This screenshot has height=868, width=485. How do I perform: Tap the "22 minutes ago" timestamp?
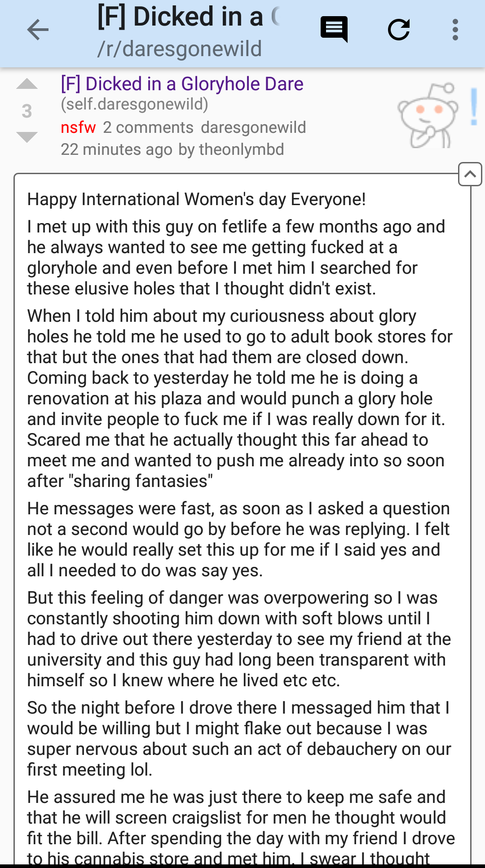[116, 149]
